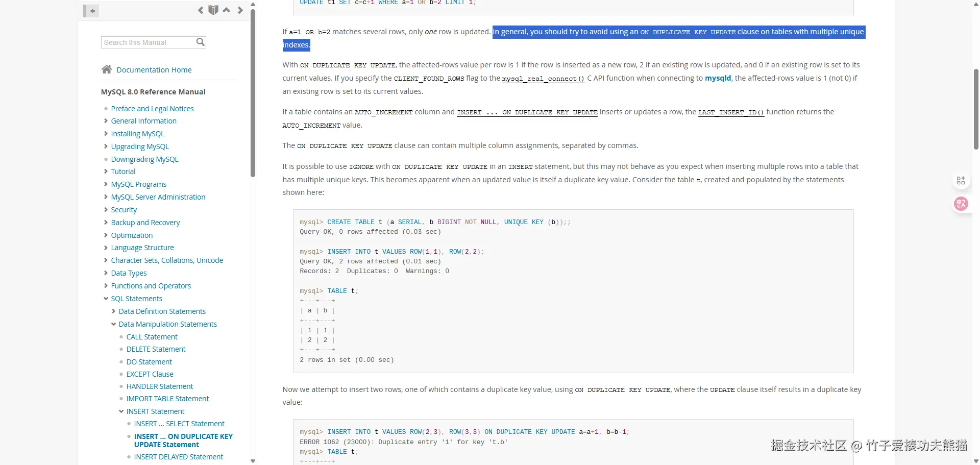The image size is (980, 465).
Task: Expand the MySQL Programs section
Action: 106,184
